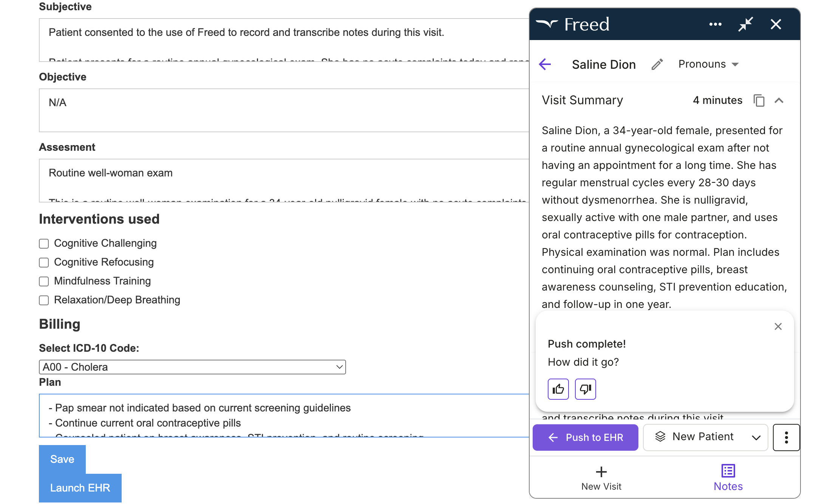Minimize the Freed widget
Viewport: 819px width, 504px height.
tap(745, 24)
